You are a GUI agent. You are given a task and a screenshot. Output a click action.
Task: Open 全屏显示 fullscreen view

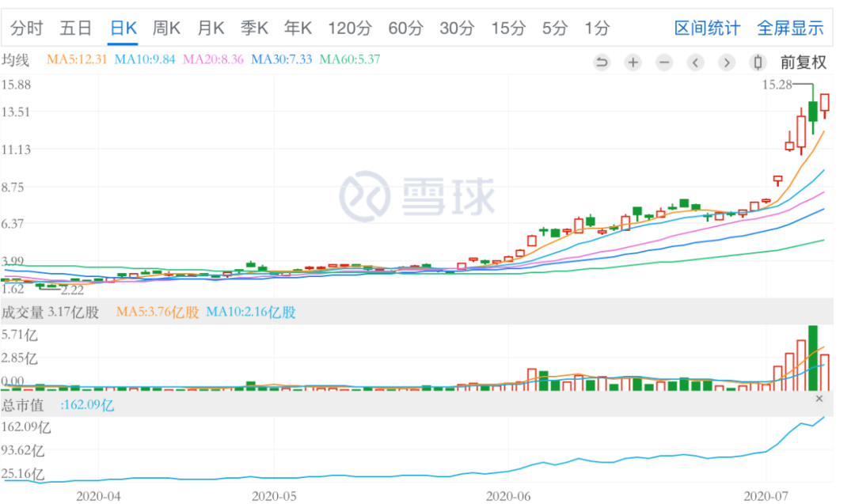coord(790,28)
